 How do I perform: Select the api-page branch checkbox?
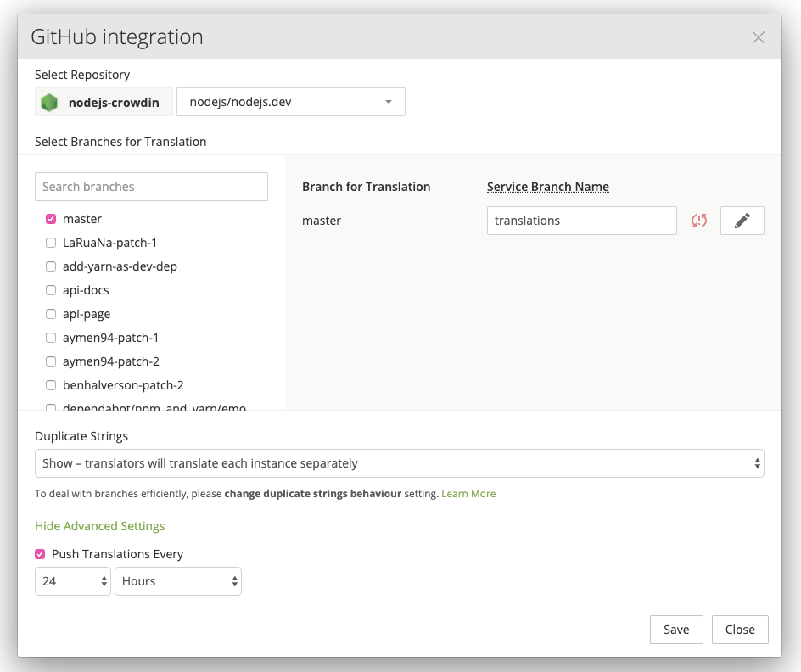coord(51,314)
